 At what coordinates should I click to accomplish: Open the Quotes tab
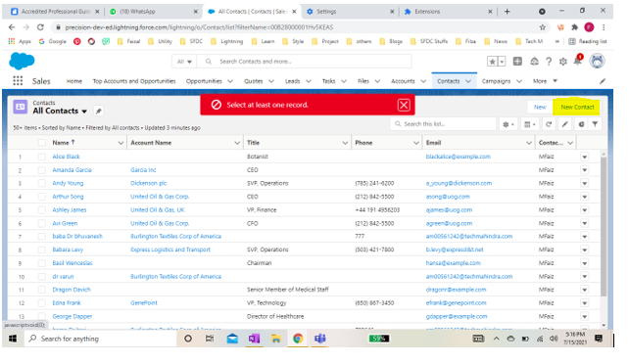coord(254,81)
